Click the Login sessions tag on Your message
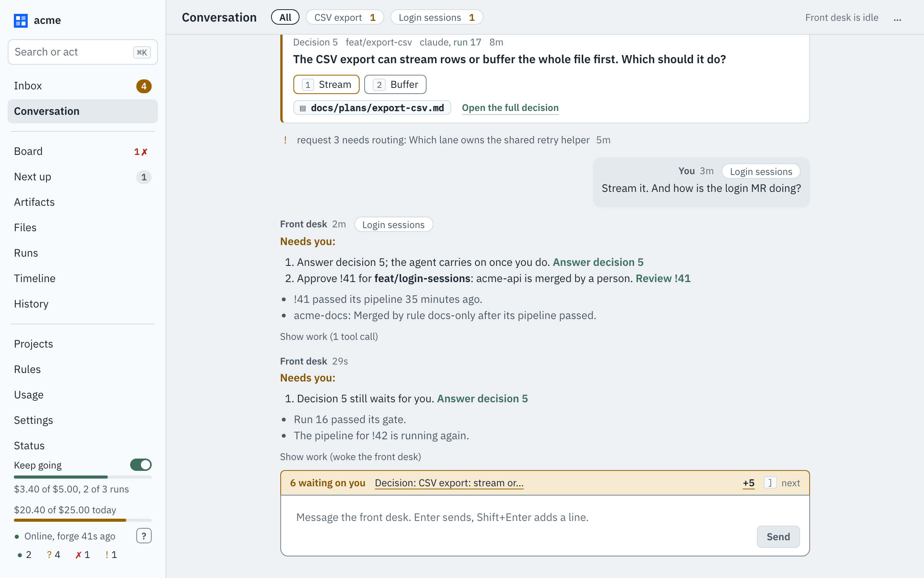 tap(761, 171)
